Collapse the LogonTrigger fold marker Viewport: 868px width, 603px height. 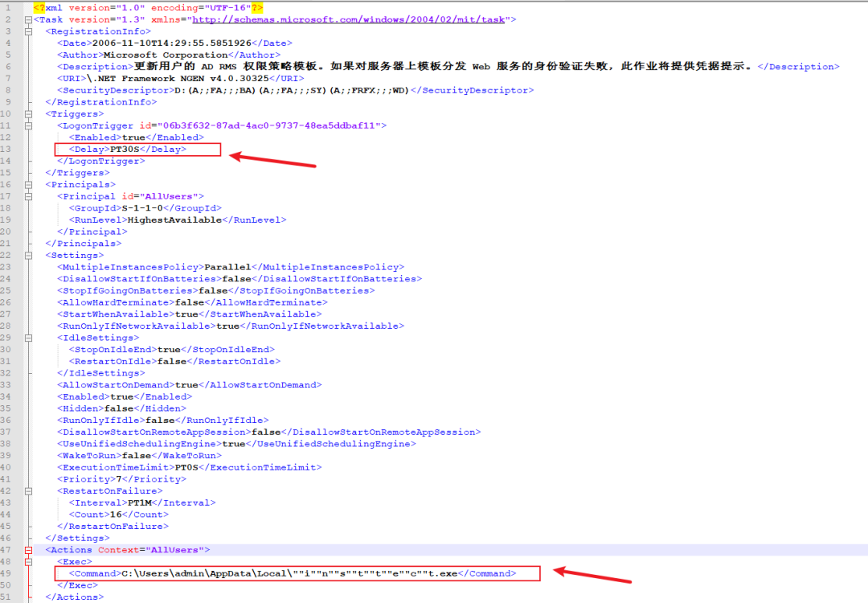[28, 125]
